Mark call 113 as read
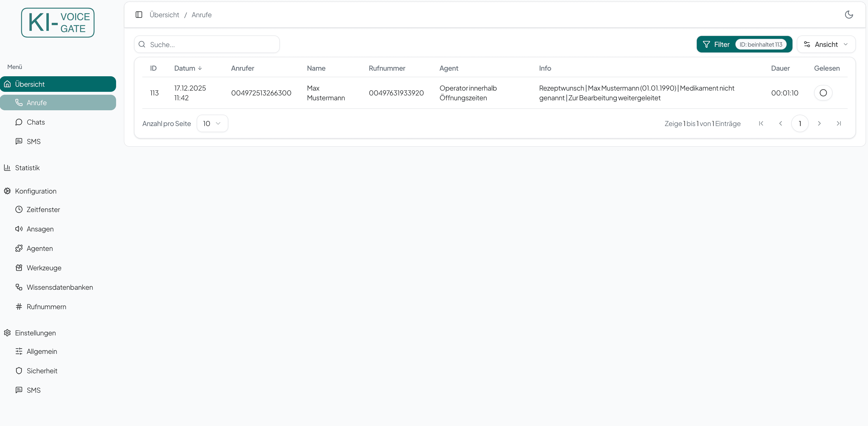 (823, 93)
